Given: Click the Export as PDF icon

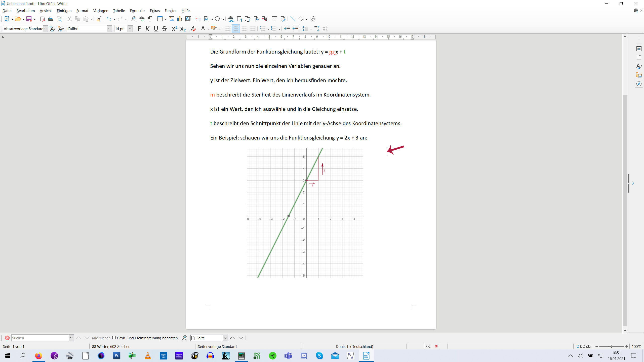Looking at the screenshot, I should click(x=43, y=19).
